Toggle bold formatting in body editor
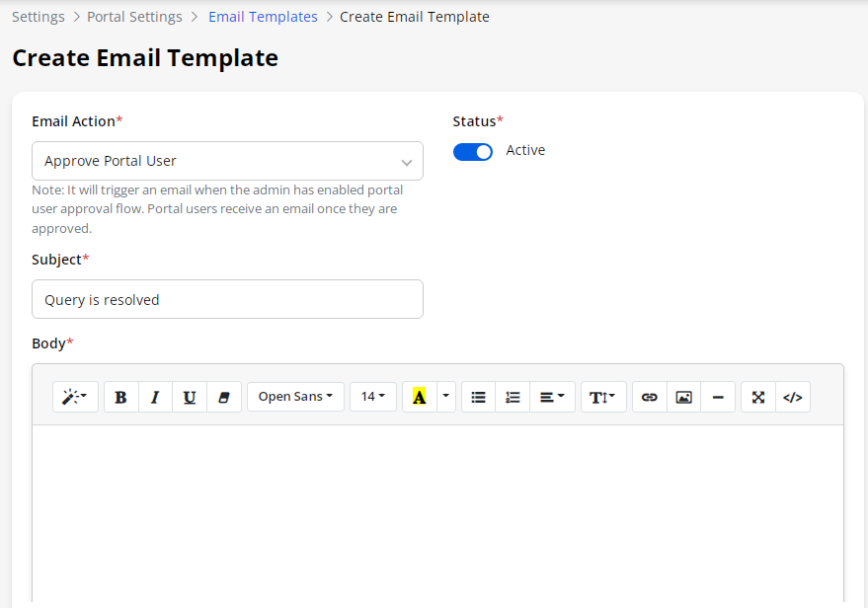Image resolution: width=868 pixels, height=608 pixels. point(120,397)
